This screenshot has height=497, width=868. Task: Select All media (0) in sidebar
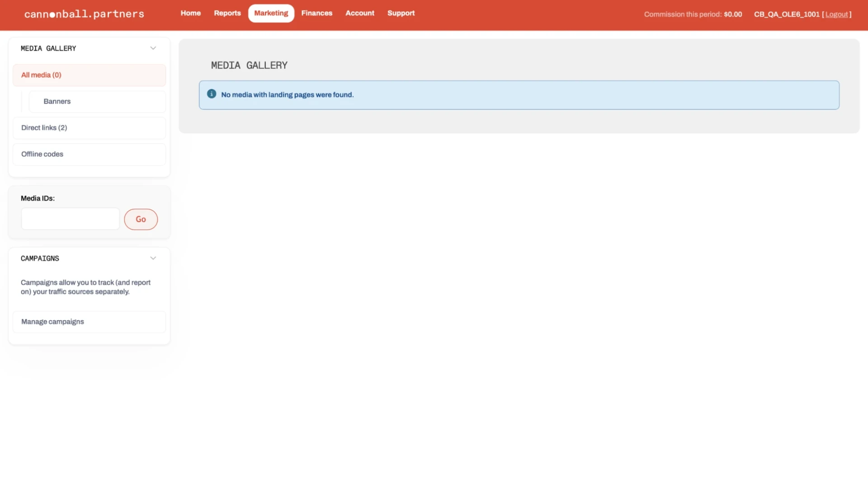[x=89, y=75]
